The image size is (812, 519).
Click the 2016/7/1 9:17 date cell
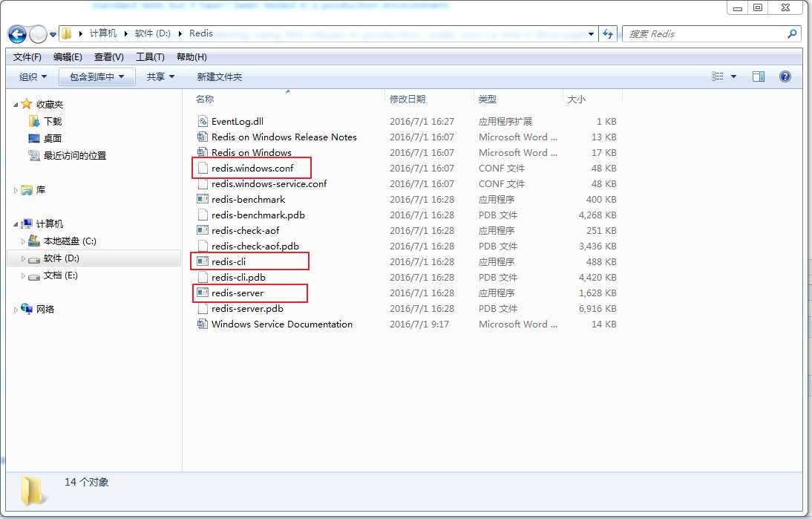[x=419, y=324]
